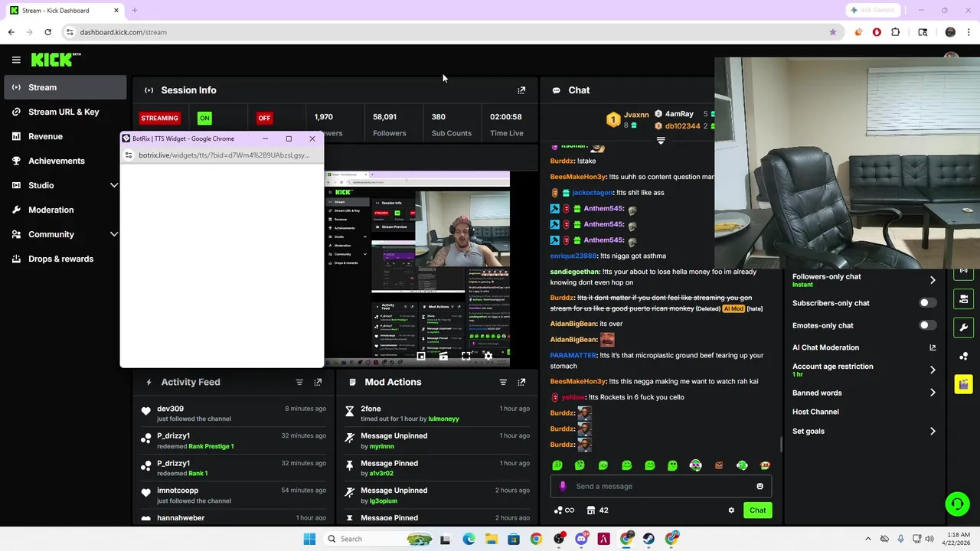Click the stream preview thumbnail
This screenshot has width=980, height=551.
pyautogui.click(x=417, y=269)
